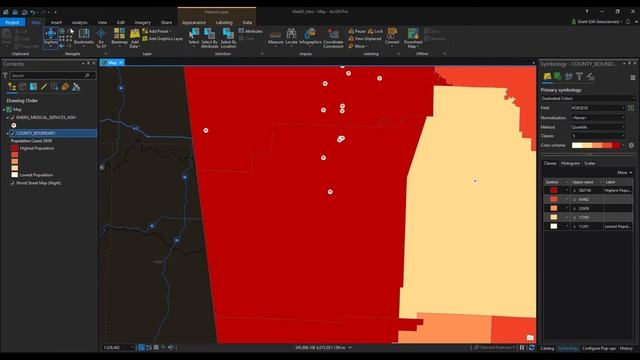
Task: Click the expression button beside Field
Action: (631, 108)
